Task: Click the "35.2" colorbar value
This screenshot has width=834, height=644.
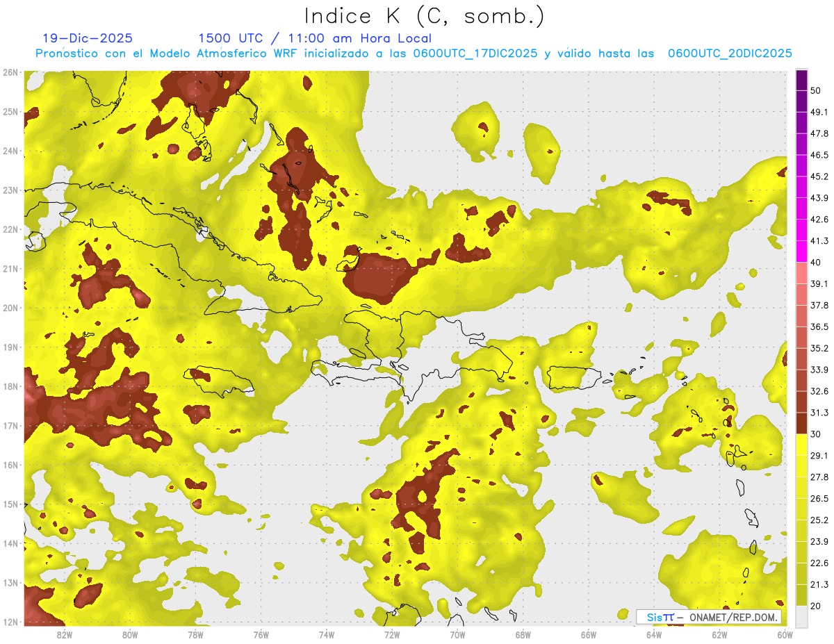Action: [819, 349]
